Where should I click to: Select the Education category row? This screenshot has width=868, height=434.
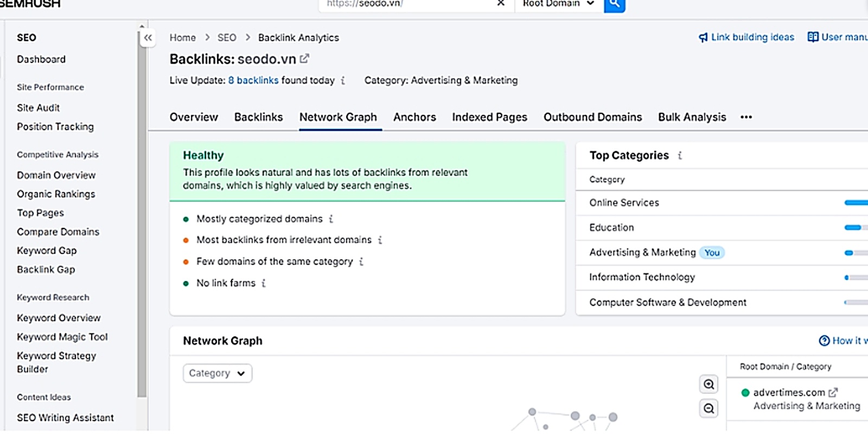point(722,228)
